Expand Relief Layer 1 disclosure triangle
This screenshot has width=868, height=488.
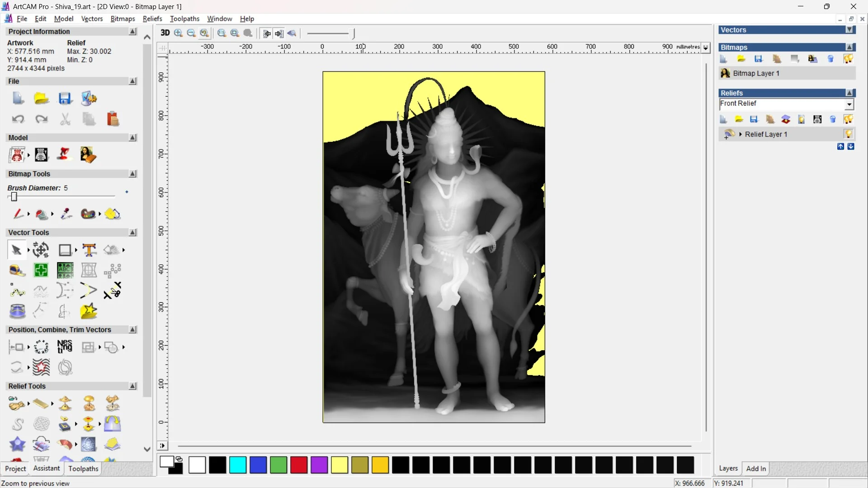(x=741, y=134)
